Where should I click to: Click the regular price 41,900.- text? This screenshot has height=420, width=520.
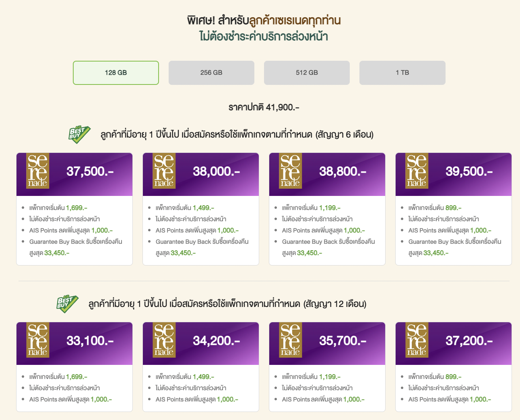tap(264, 107)
